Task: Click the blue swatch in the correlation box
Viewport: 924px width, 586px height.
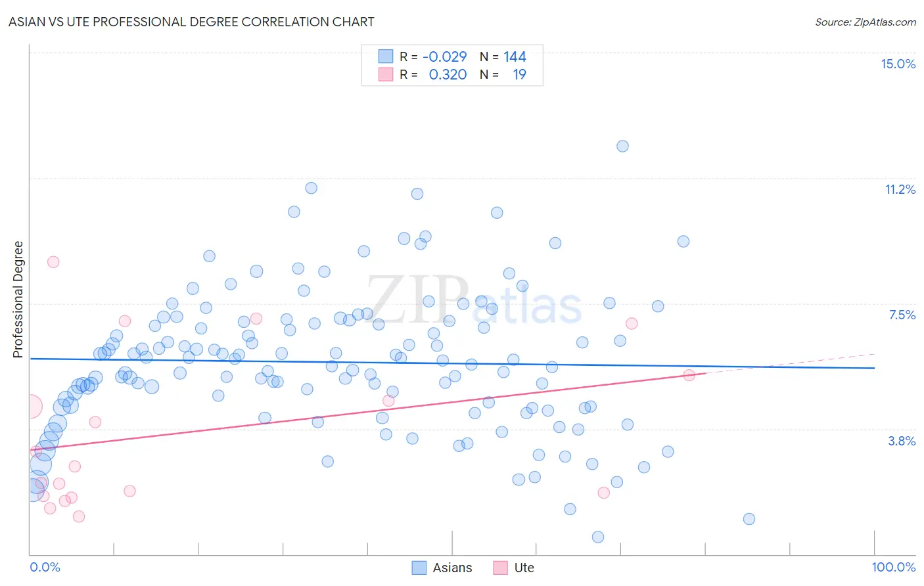Action: pos(386,56)
